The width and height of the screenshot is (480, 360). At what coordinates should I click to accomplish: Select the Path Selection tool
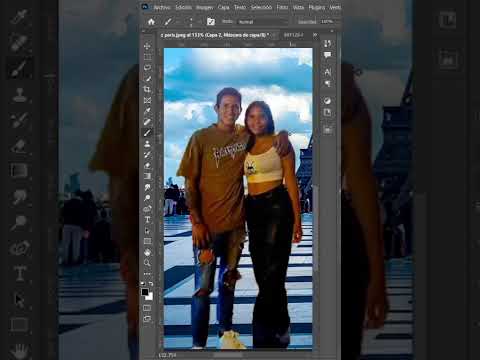(147, 230)
